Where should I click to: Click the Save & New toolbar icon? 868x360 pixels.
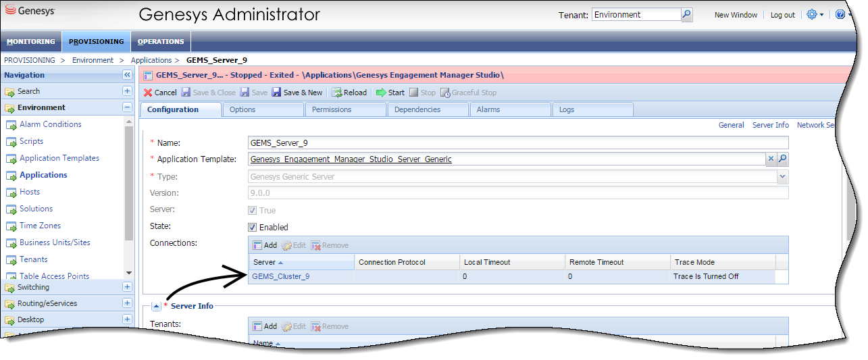click(x=276, y=93)
